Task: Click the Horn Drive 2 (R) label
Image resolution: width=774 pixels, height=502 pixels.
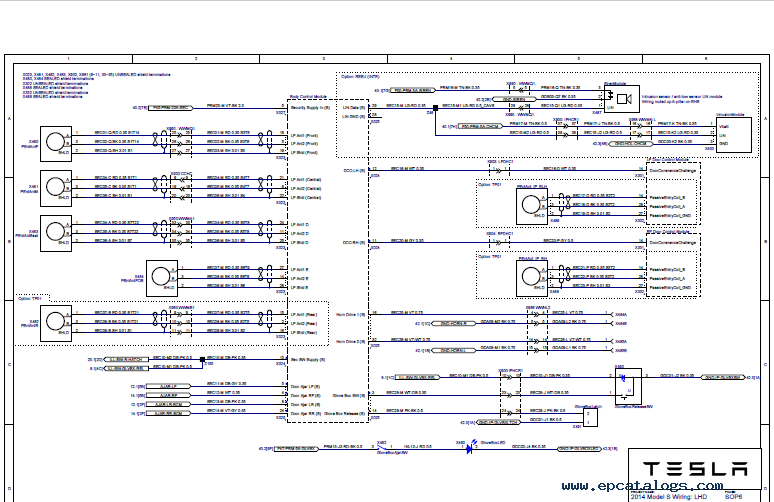Action: point(350,342)
